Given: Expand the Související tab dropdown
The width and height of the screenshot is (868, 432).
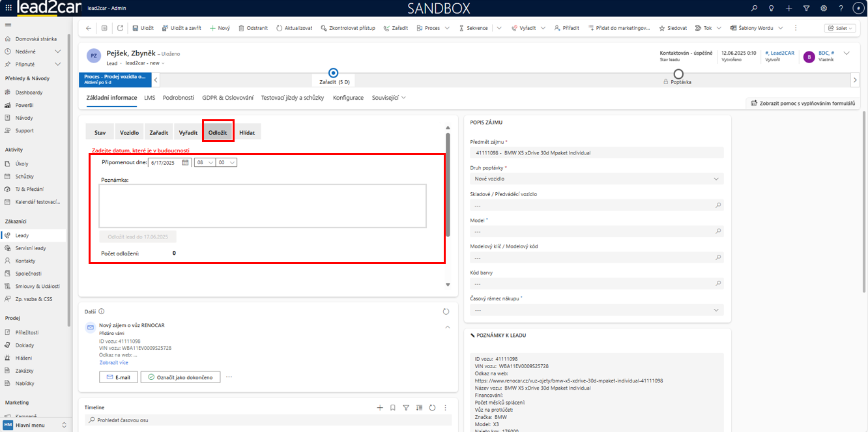Looking at the screenshot, I should click(388, 98).
